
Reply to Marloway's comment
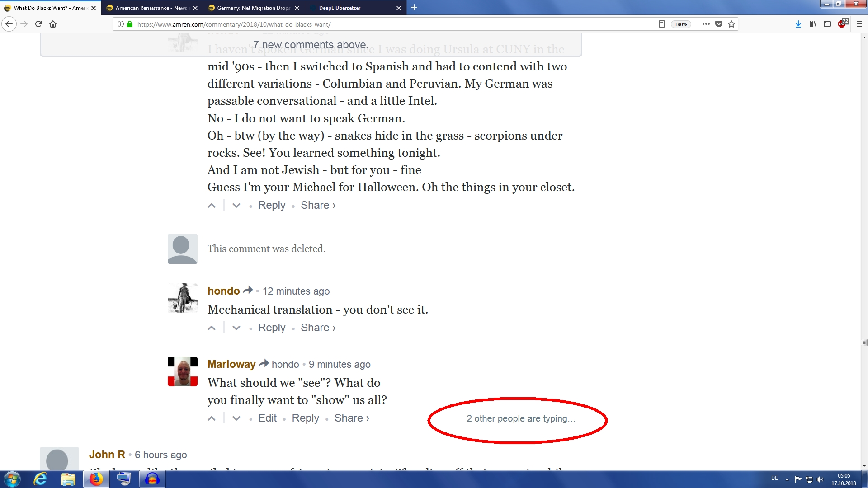[x=305, y=418]
